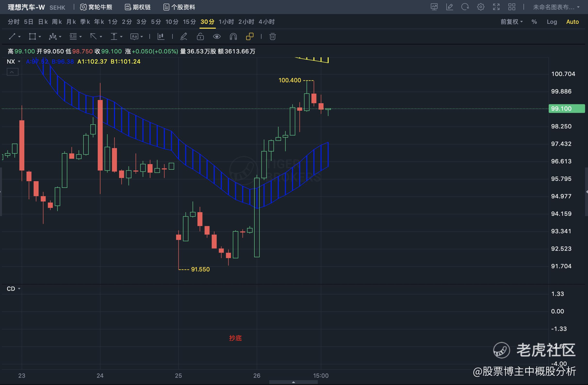The height and width of the screenshot is (385, 588).
Task: Select the trend line drawing tool
Action: [12, 37]
